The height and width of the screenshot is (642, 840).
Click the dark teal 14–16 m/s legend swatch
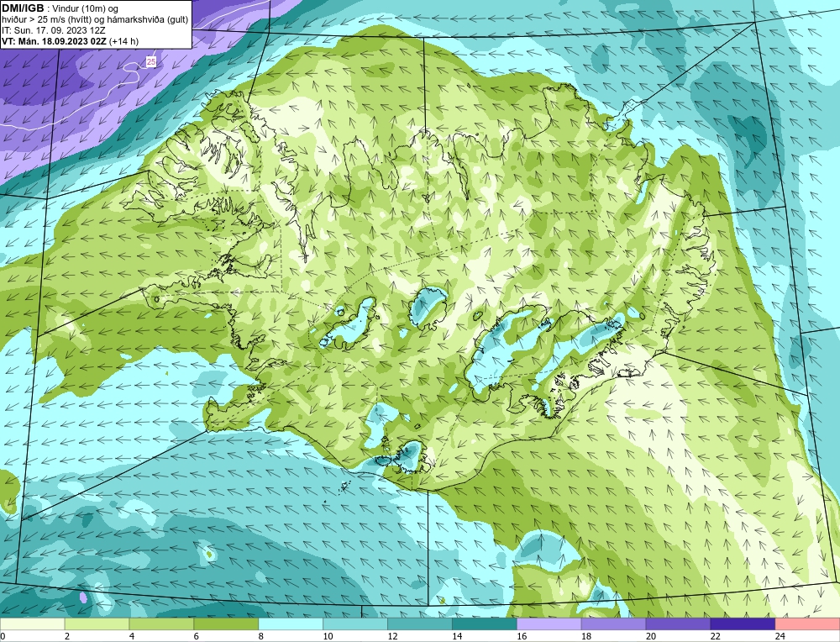(x=485, y=624)
